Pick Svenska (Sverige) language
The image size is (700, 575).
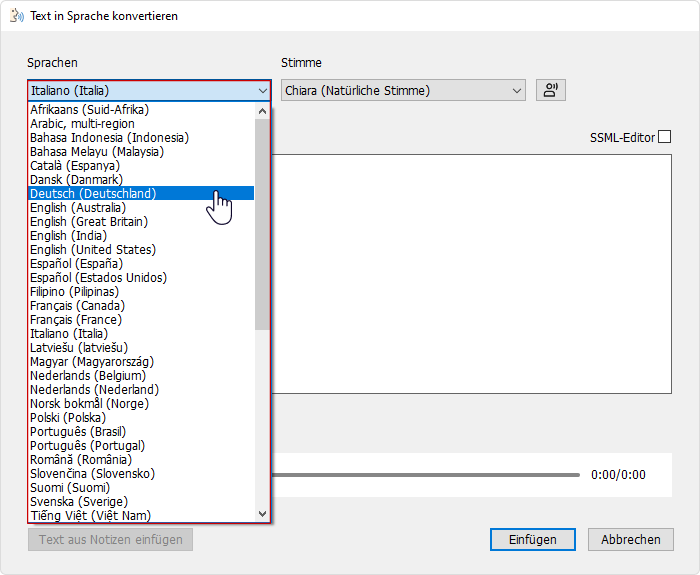pyautogui.click(x=79, y=501)
